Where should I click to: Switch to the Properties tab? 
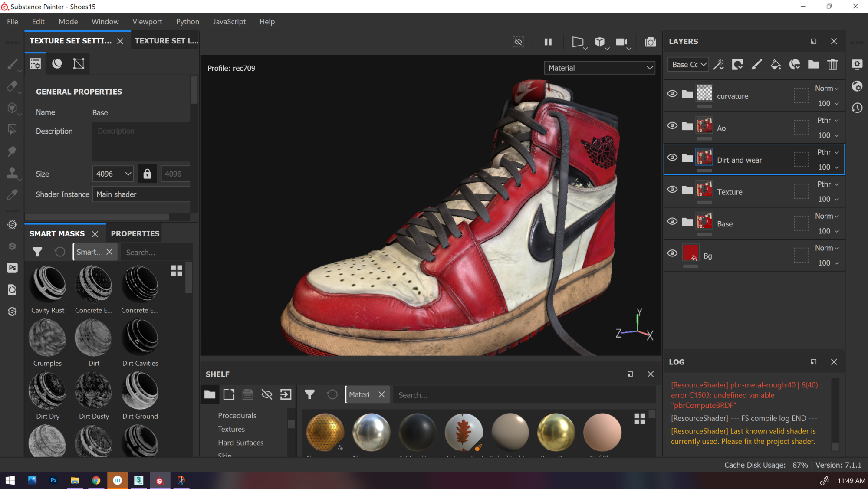(135, 233)
